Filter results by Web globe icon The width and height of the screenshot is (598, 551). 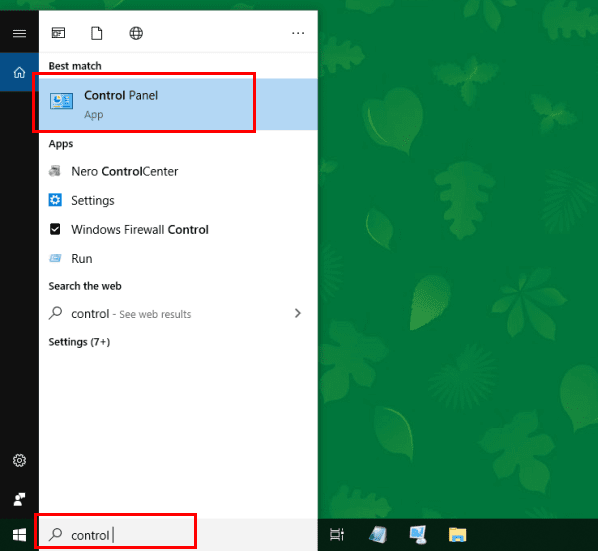point(136,33)
